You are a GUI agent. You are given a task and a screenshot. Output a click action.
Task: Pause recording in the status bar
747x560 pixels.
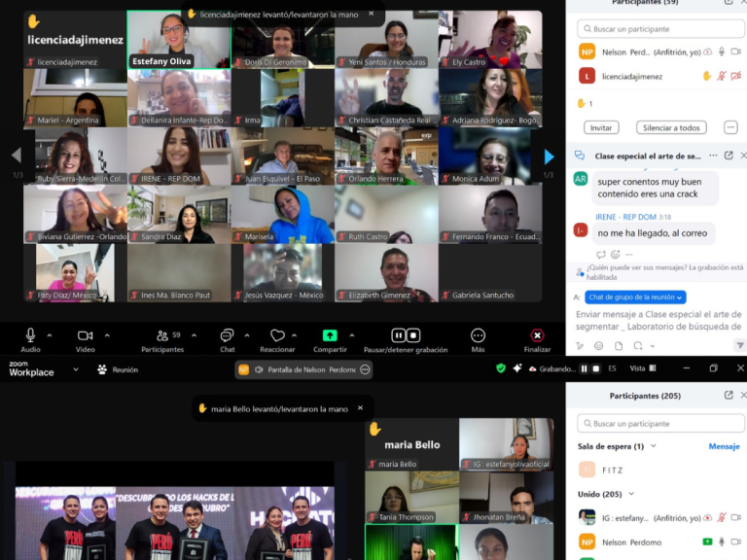[x=584, y=368]
